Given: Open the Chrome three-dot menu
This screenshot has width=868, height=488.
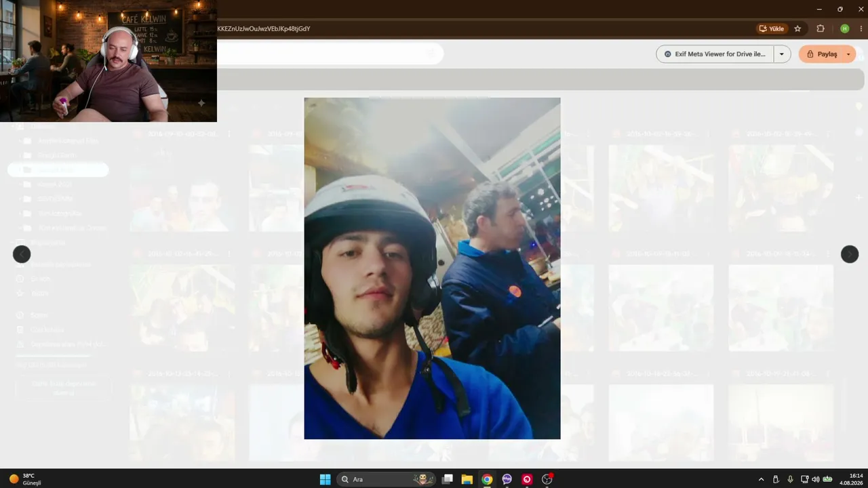Looking at the screenshot, I should [861, 28].
